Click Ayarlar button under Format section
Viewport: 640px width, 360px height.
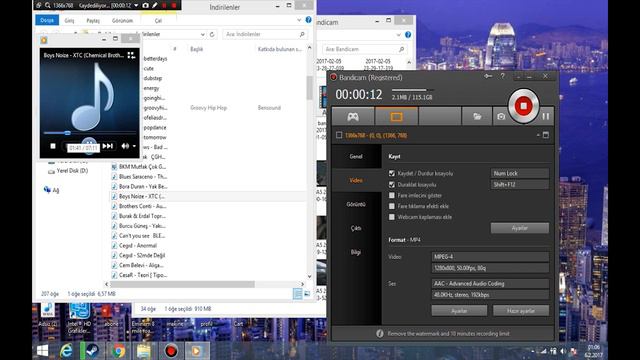[459, 311]
